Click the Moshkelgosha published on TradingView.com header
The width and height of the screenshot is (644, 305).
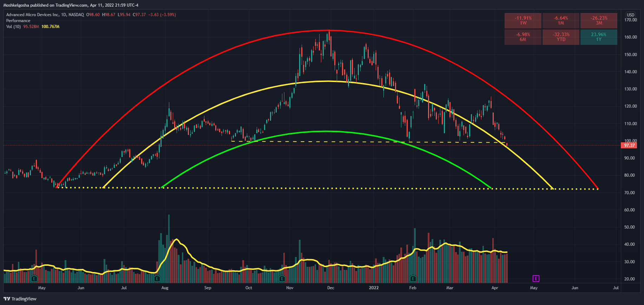coord(71,5)
